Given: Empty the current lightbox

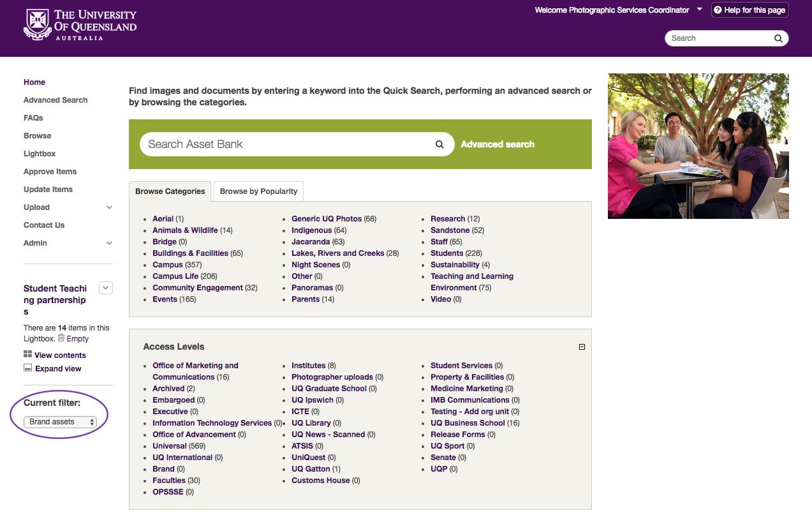Looking at the screenshot, I should pyautogui.click(x=77, y=339).
